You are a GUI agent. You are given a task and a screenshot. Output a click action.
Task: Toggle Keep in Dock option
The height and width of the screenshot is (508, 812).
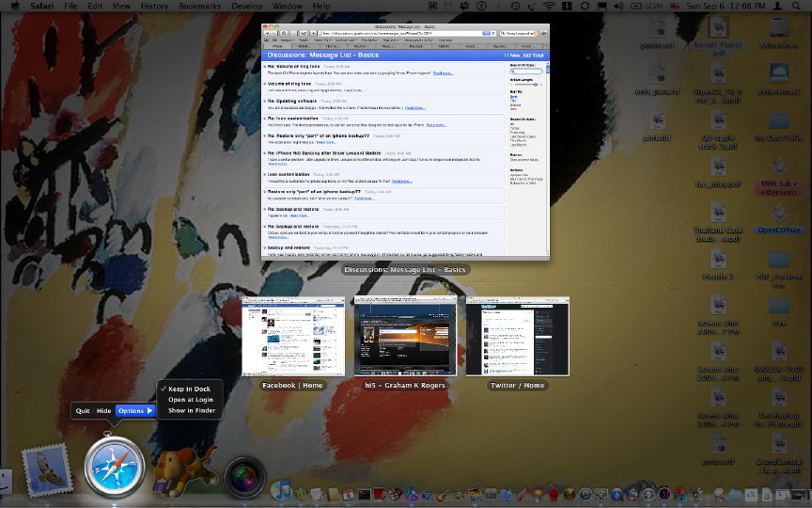point(190,389)
